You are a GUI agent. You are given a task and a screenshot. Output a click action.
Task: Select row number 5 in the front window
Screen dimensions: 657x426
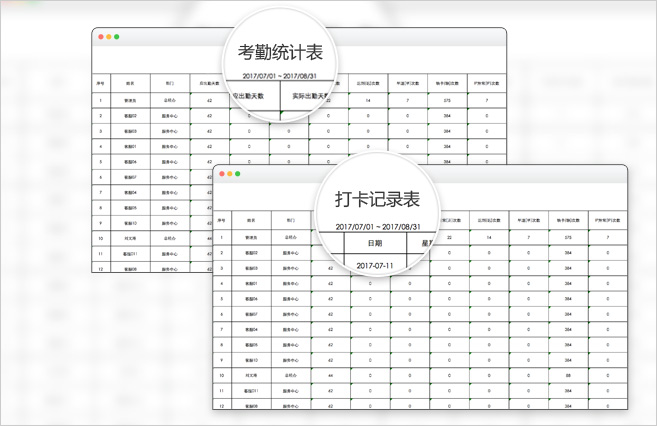(222, 299)
